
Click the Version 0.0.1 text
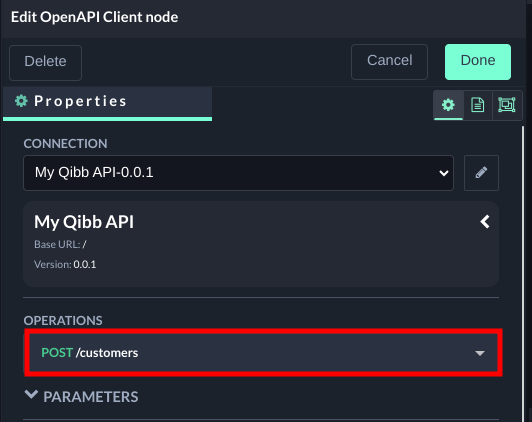(65, 264)
